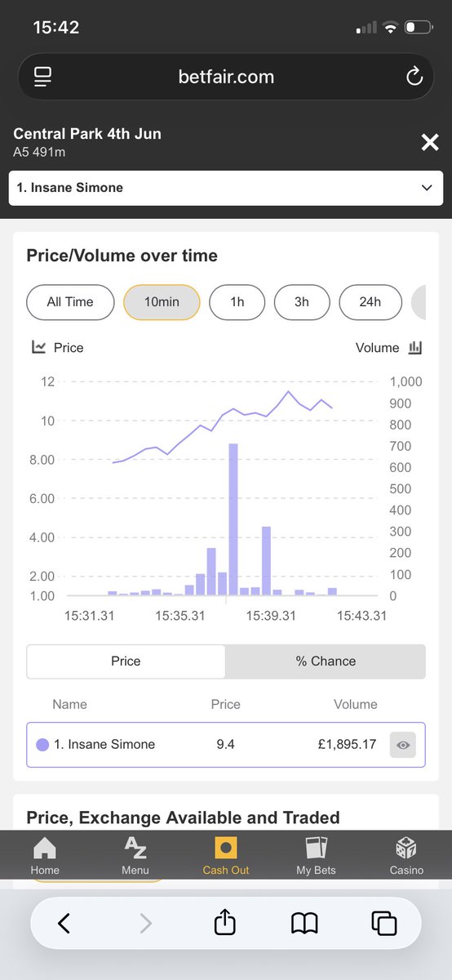Switch to the % Chance tab

[x=326, y=661]
